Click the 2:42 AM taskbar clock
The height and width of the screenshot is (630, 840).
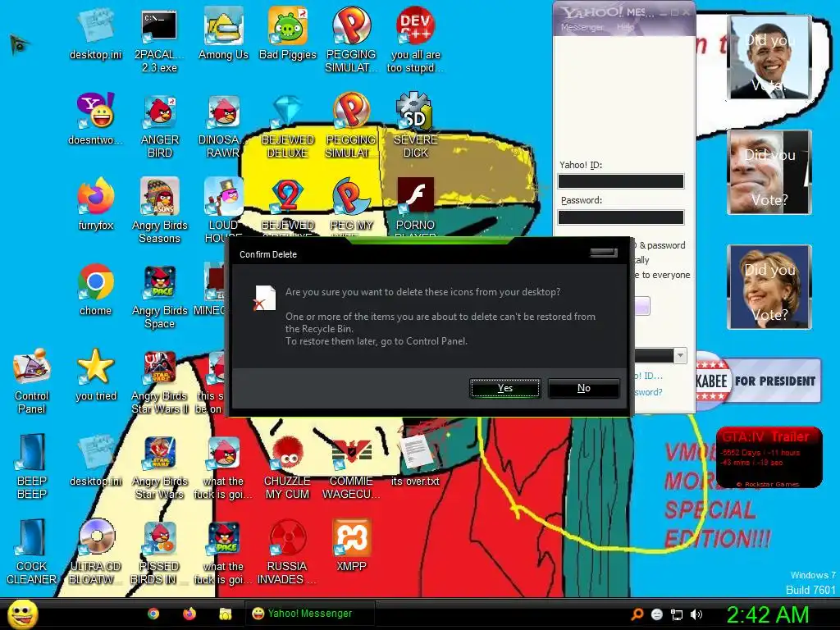[767, 614]
